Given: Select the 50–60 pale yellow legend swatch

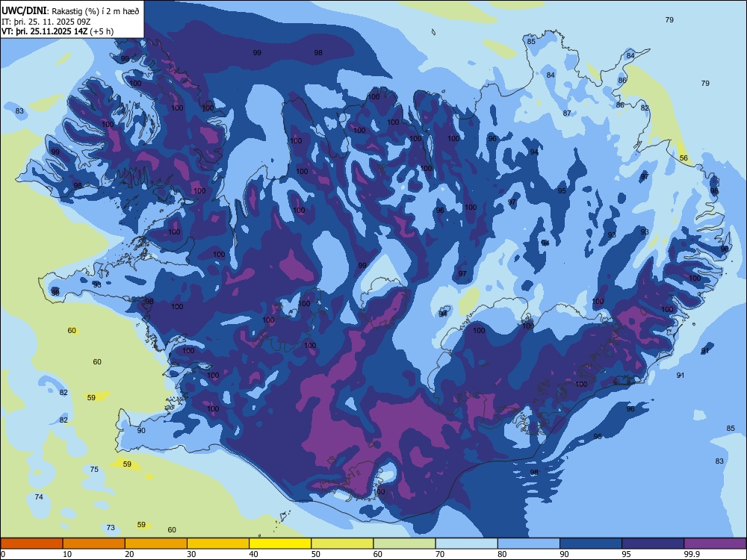Looking at the screenshot, I should point(342,544).
